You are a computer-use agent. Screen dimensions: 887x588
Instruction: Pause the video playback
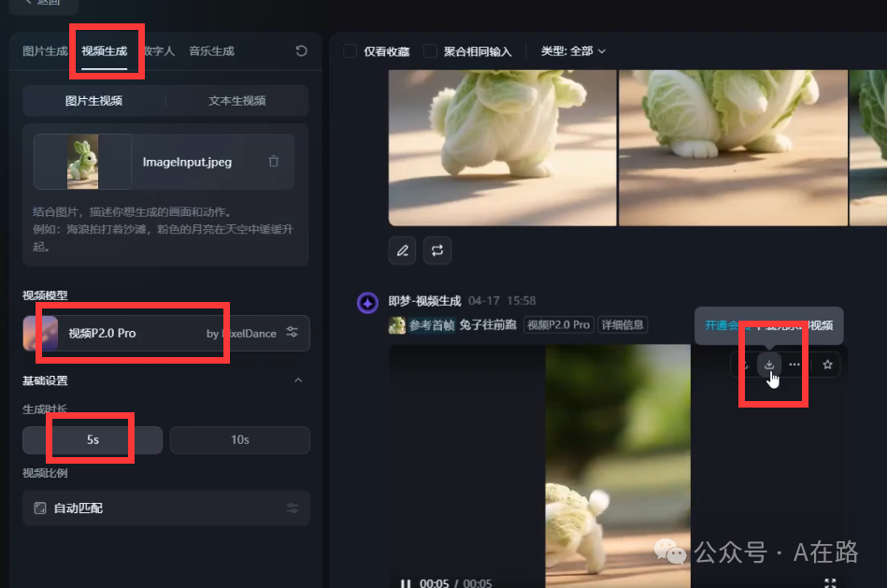(406, 583)
